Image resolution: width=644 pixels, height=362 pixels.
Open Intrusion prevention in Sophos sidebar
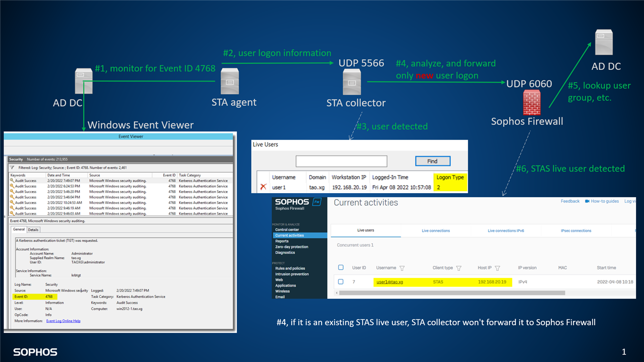coord(292,274)
